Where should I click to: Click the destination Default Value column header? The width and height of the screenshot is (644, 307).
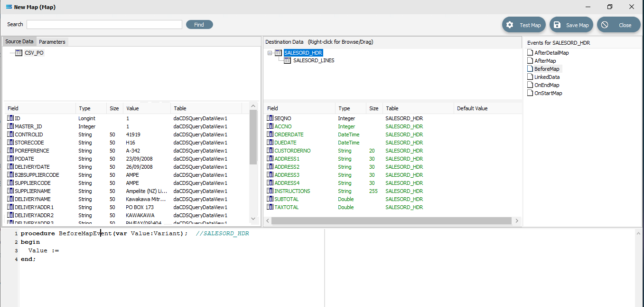[488, 108]
